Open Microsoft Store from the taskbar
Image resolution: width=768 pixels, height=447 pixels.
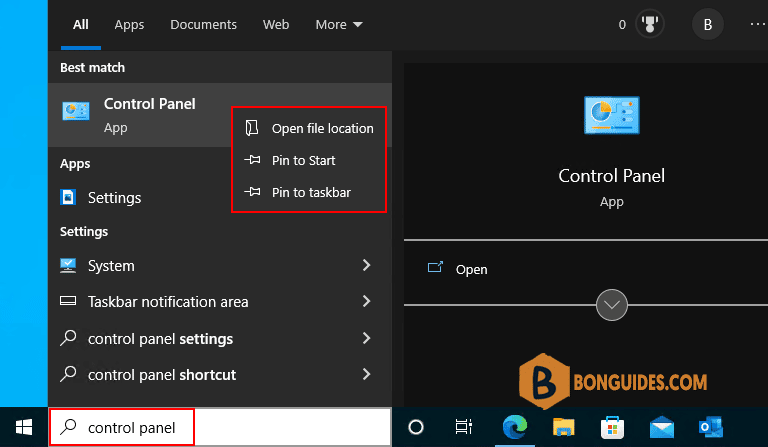coord(612,428)
